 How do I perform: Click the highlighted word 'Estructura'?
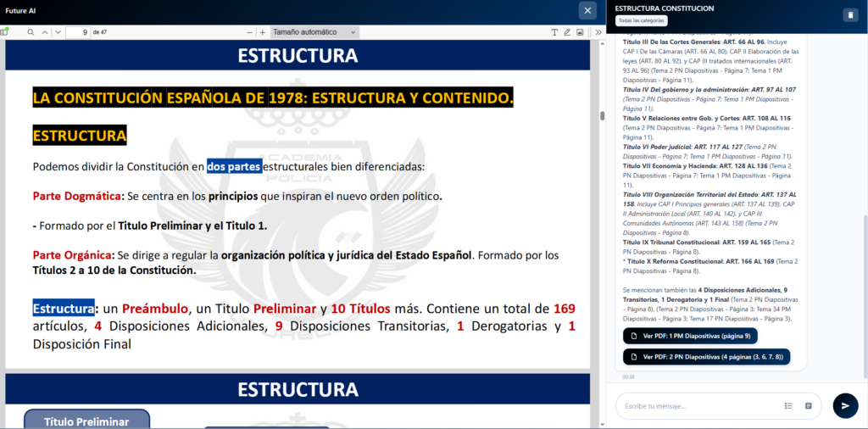[x=63, y=309]
